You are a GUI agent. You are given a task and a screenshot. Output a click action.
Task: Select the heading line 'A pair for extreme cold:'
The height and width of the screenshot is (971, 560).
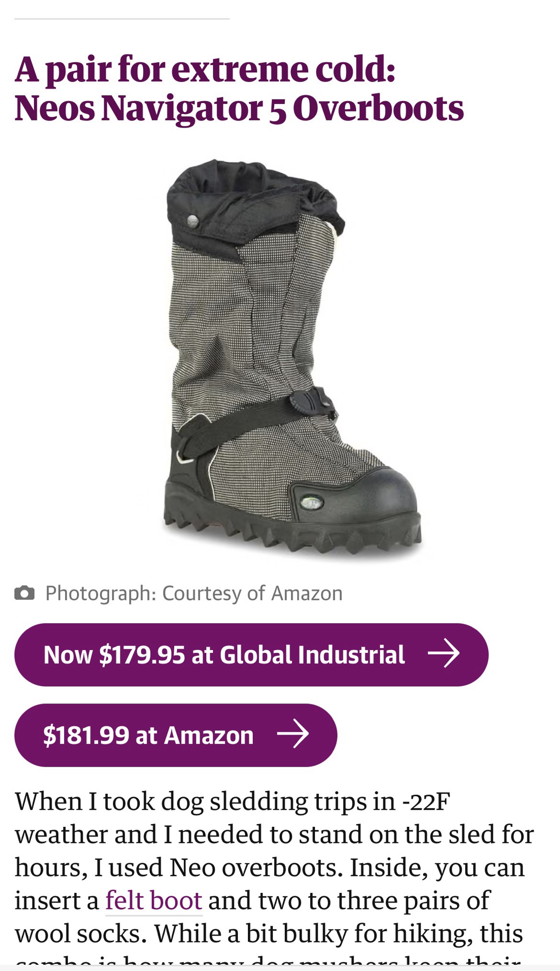coord(205,69)
